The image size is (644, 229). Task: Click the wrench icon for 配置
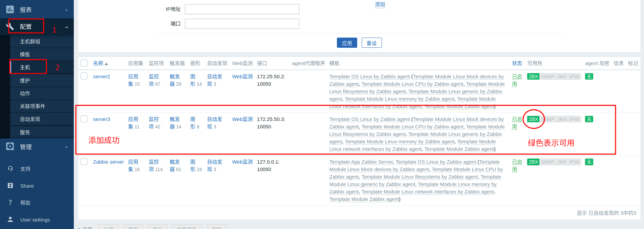[10, 26]
